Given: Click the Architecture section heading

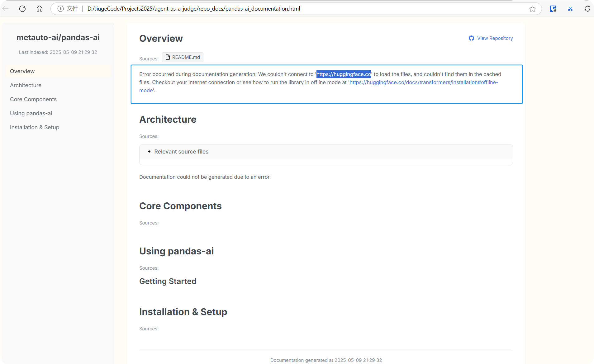Looking at the screenshot, I should pyautogui.click(x=168, y=120).
